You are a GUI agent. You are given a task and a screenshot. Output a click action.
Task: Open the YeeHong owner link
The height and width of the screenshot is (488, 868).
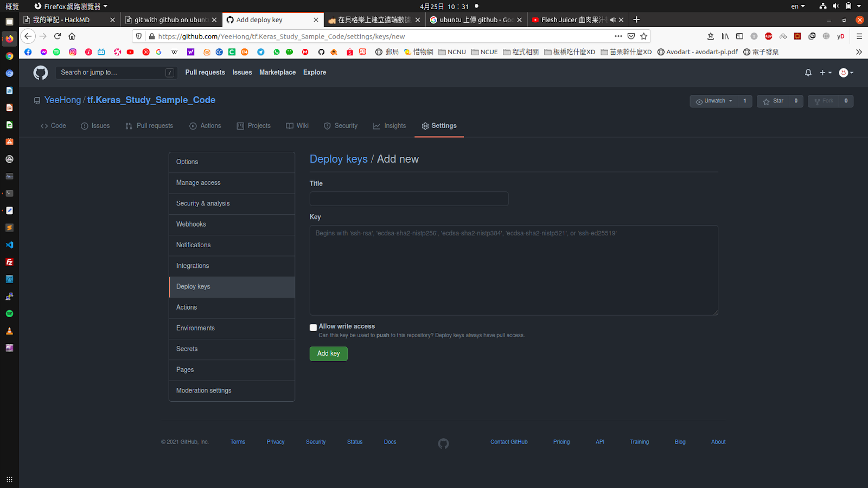62,100
